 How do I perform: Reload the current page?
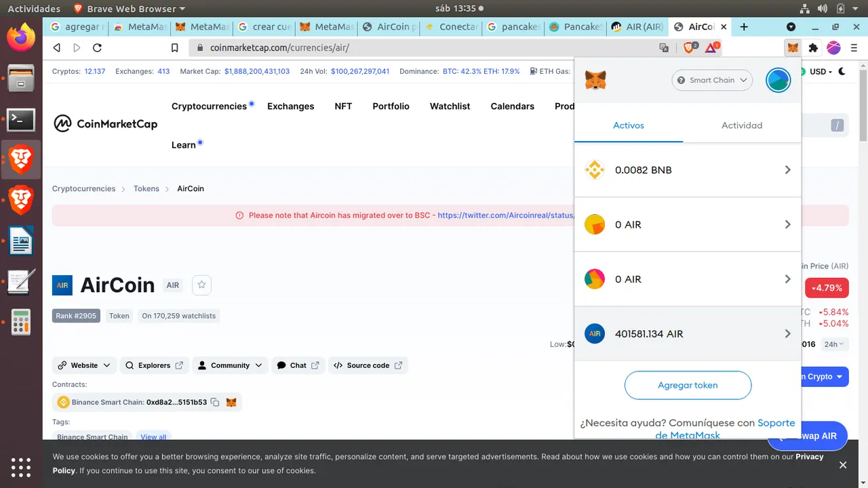point(97,47)
